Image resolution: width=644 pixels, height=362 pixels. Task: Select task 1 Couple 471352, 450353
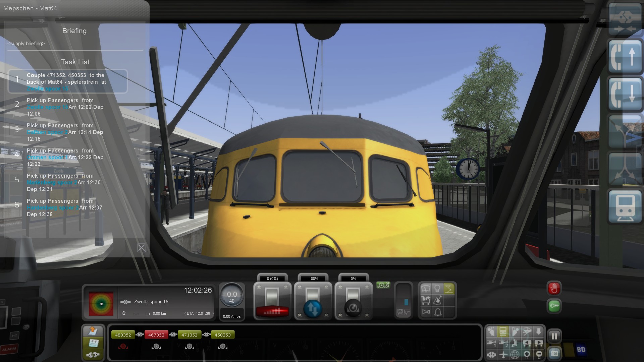[68, 81]
